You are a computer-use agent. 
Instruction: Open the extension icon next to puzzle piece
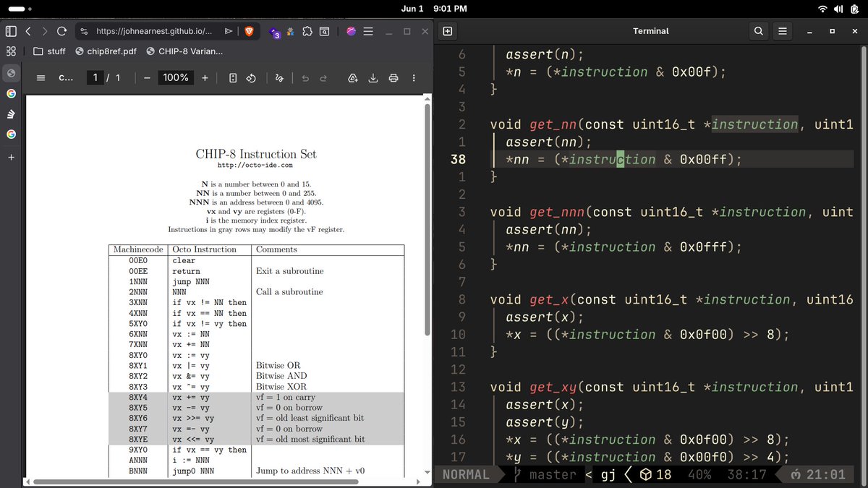click(x=290, y=31)
